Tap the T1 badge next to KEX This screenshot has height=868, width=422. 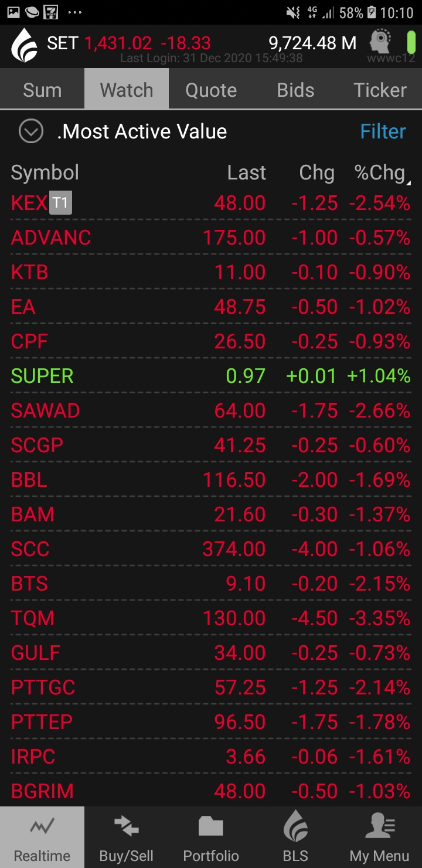click(x=60, y=203)
